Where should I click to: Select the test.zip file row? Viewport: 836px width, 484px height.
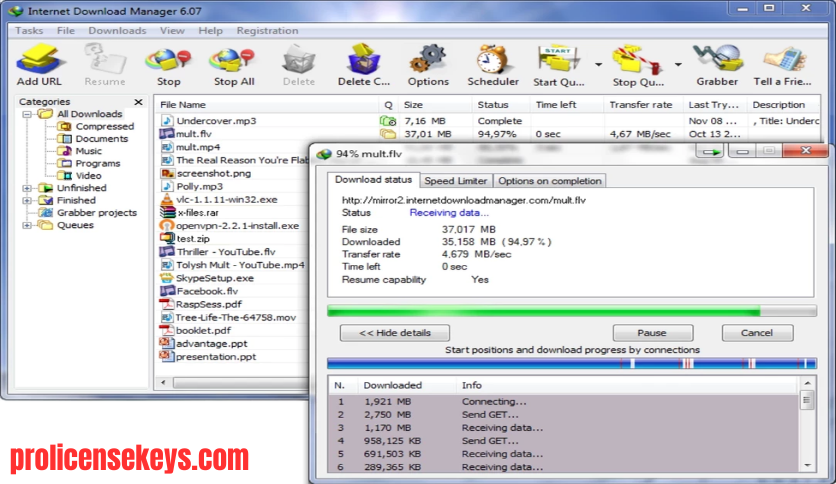pos(232,239)
